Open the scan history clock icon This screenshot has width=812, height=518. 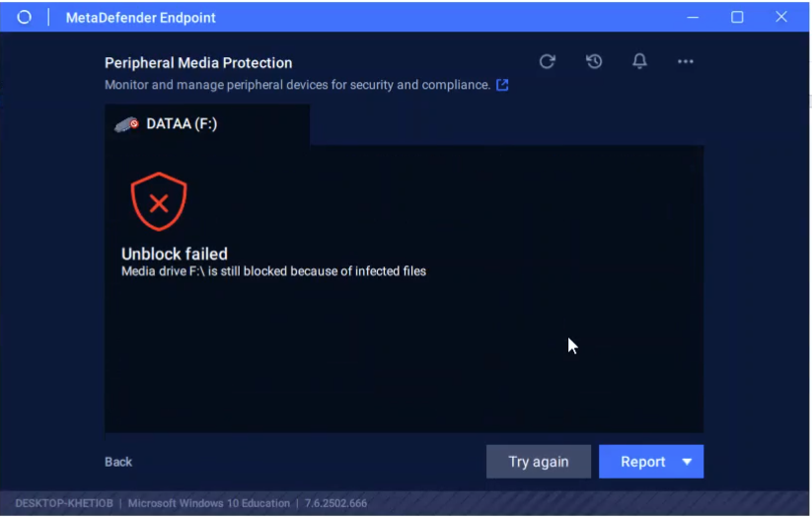pyautogui.click(x=594, y=61)
